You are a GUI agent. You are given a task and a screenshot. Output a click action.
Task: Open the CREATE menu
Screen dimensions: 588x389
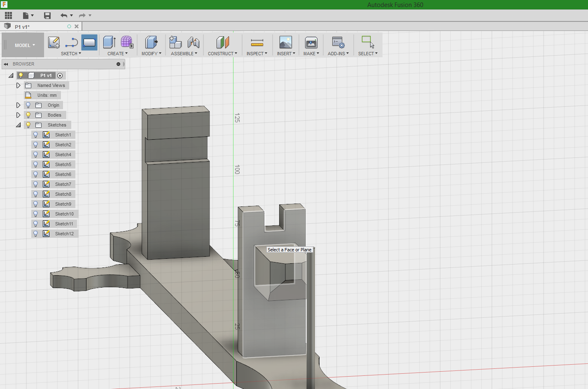[117, 54]
